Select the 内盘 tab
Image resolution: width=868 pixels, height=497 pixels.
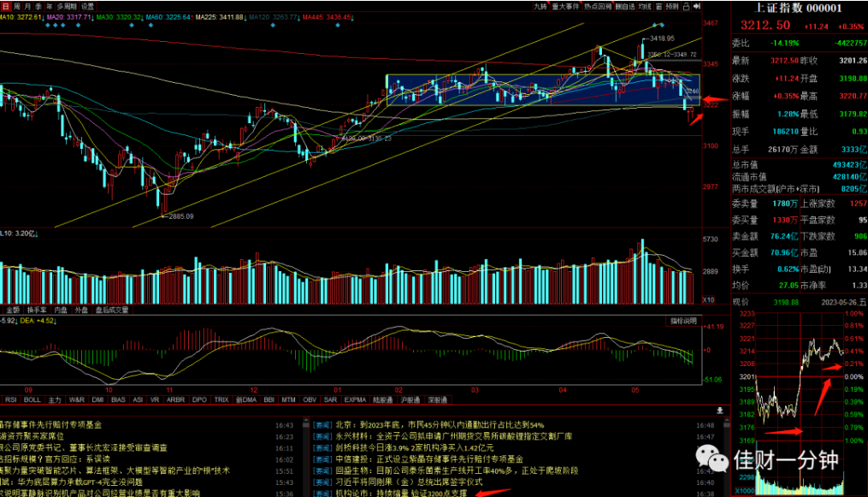[x=61, y=310]
